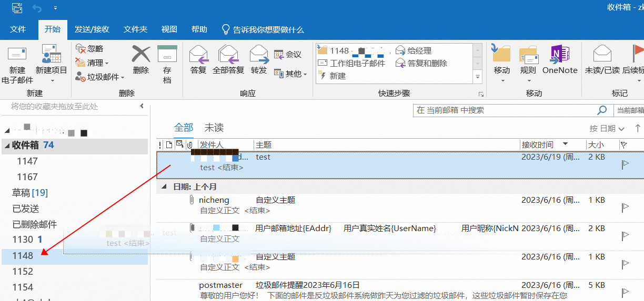Switch to the 未读 (Unread) filter tab
The height and width of the screenshot is (301, 644).
click(214, 128)
